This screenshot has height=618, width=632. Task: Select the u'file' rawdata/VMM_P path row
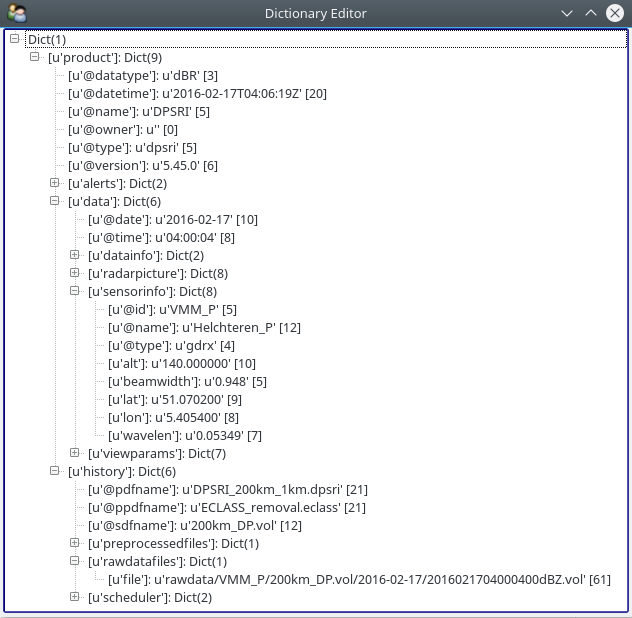click(x=359, y=580)
